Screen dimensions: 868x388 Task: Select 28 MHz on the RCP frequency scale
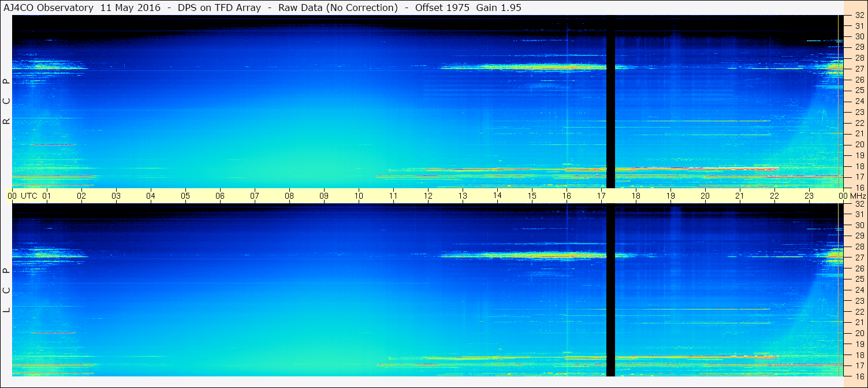point(859,58)
